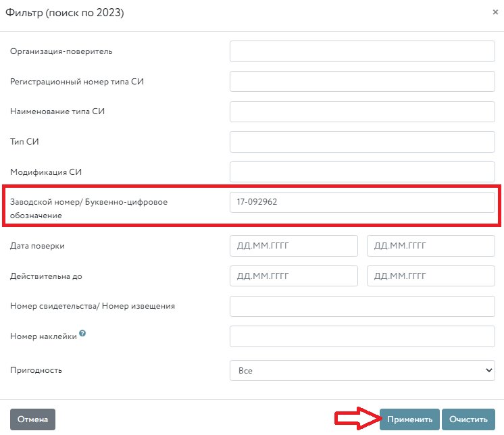This screenshot has height=435, width=504.
Task: Focus the Номер наклейки input field
Action: pos(362,336)
